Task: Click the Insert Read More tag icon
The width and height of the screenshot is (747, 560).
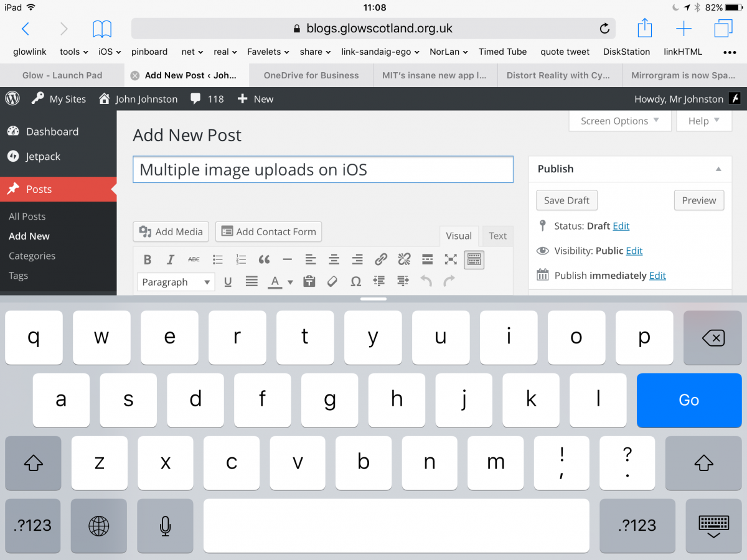Action: (x=427, y=259)
